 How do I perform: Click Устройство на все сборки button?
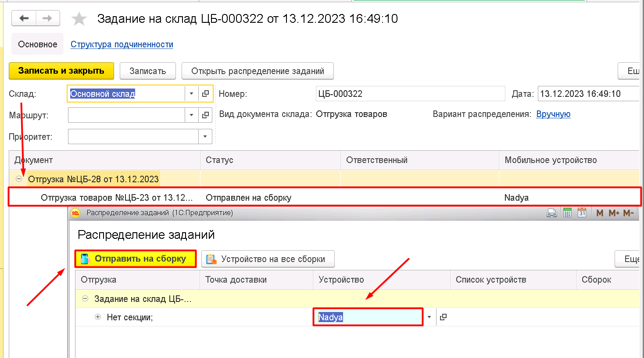pyautogui.click(x=268, y=259)
